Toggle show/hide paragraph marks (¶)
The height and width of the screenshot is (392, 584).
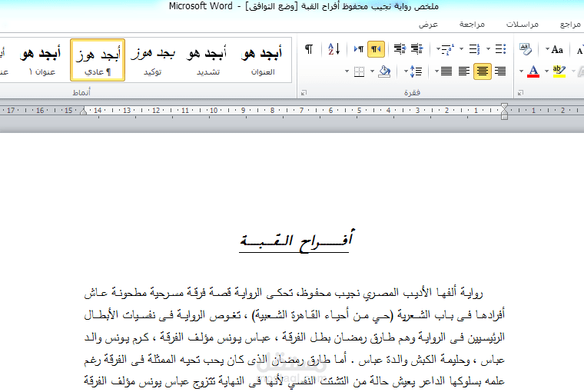[309, 49]
